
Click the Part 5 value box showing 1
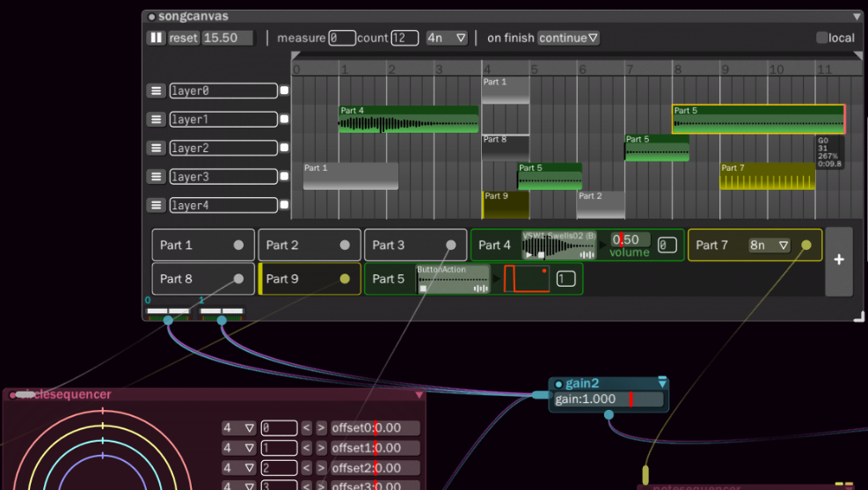coord(565,279)
